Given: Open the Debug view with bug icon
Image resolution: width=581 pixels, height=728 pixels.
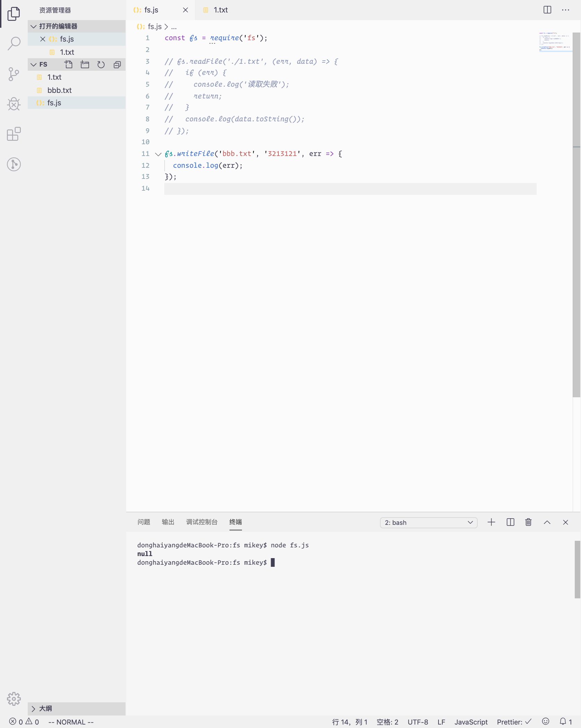Looking at the screenshot, I should [14, 104].
